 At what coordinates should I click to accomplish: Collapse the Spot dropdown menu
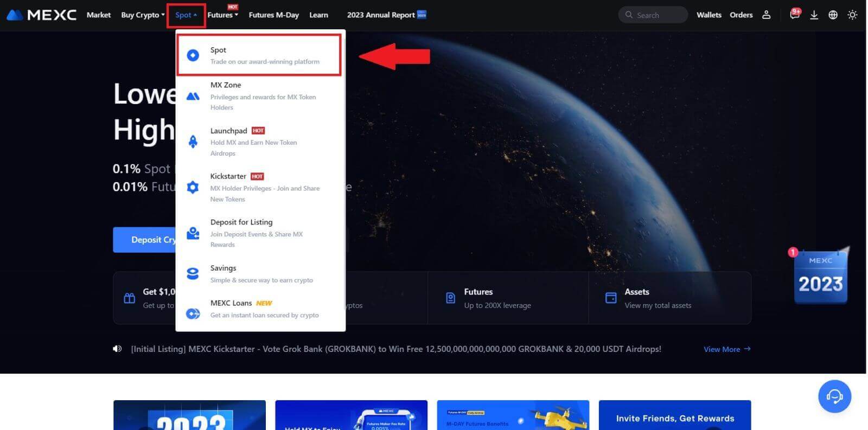(x=186, y=15)
